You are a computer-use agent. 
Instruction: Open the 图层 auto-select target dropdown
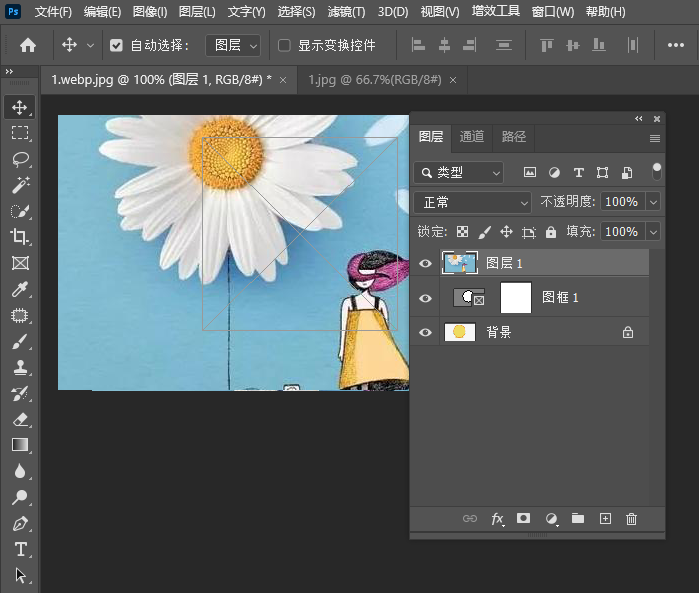233,45
